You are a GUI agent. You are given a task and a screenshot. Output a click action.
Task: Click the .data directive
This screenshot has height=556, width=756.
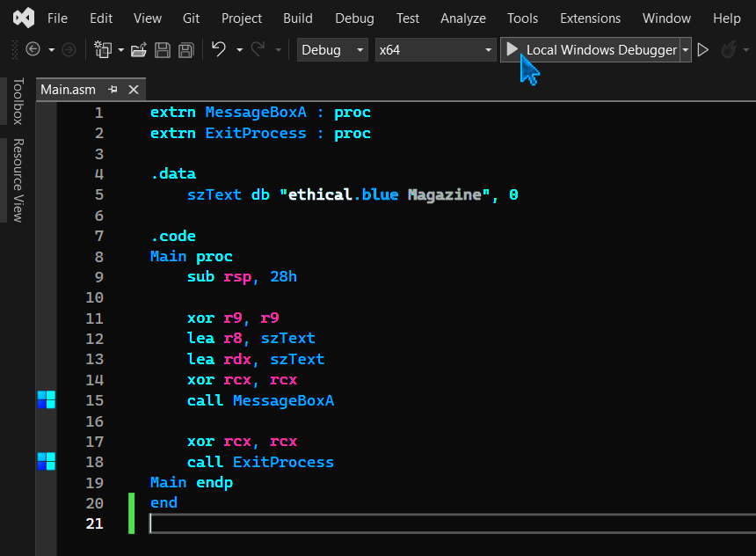pos(173,174)
